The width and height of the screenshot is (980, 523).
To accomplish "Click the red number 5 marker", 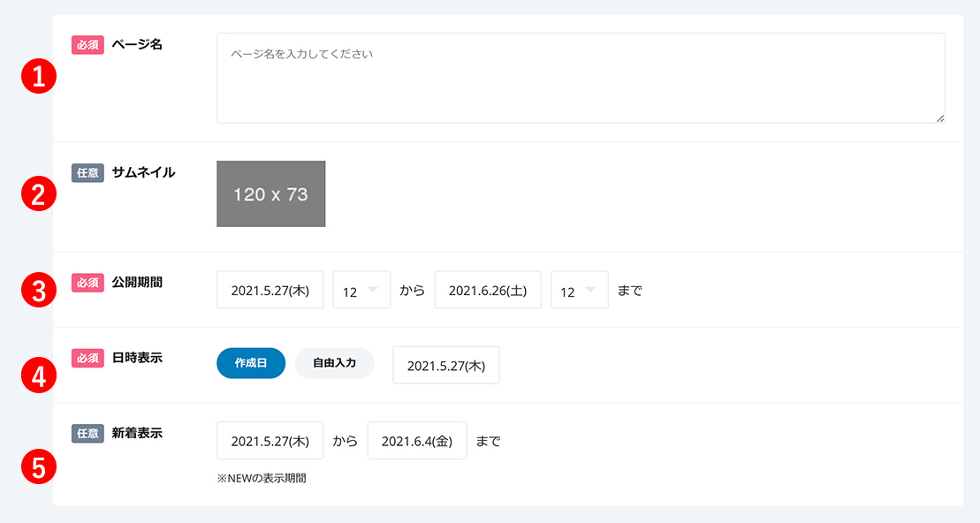I will (x=39, y=466).
